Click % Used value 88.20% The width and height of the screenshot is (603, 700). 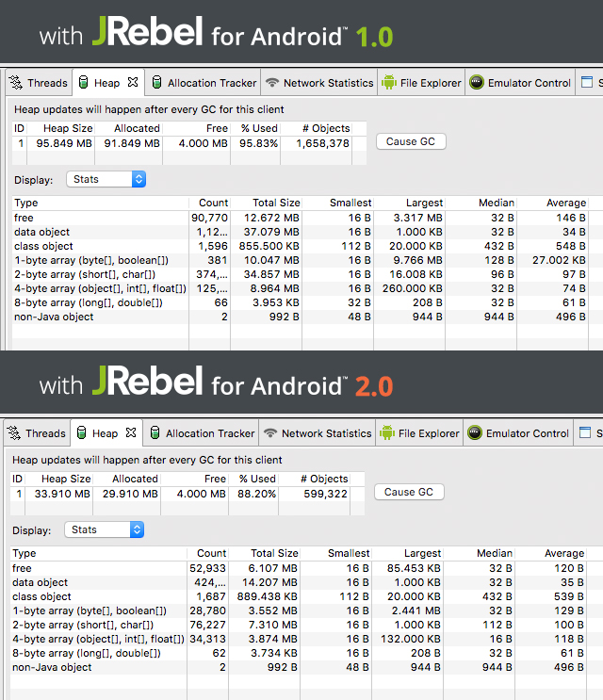pyautogui.click(x=256, y=494)
